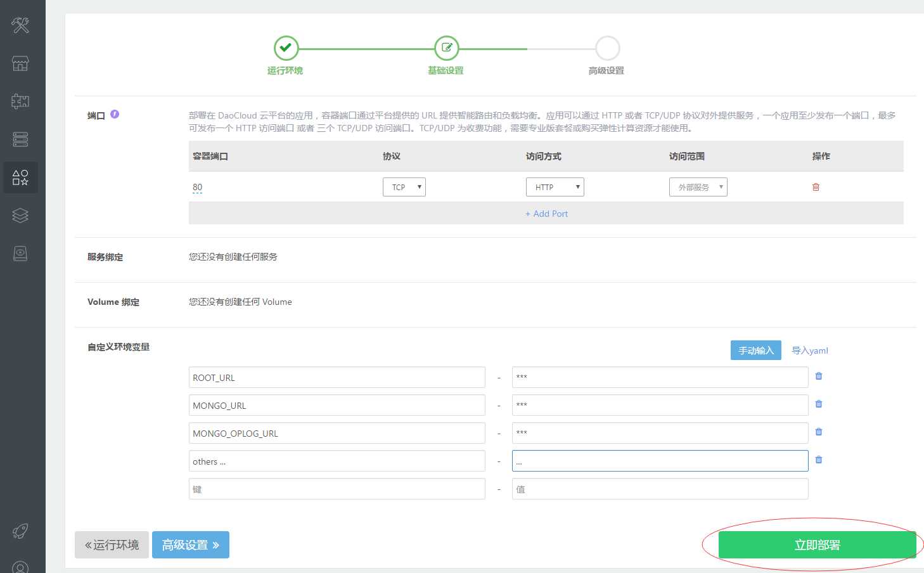
Task: Click the 基础设置 step circle
Action: [447, 48]
